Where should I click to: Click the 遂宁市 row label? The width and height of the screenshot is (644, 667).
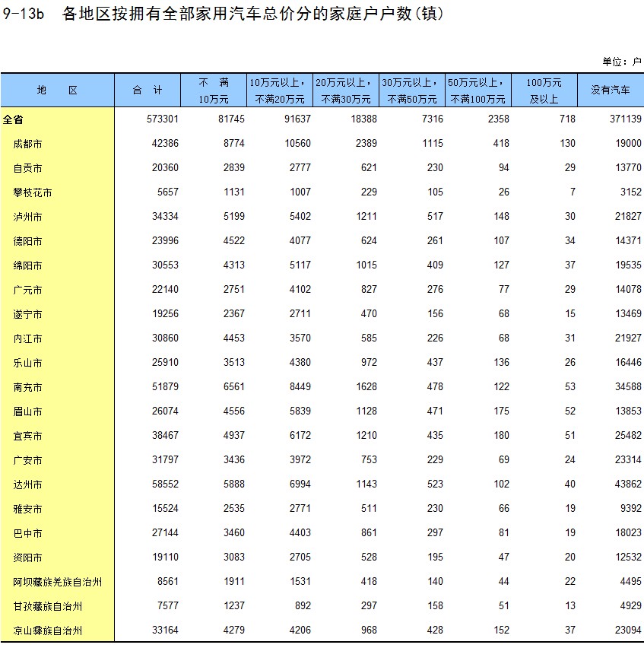click(x=27, y=314)
